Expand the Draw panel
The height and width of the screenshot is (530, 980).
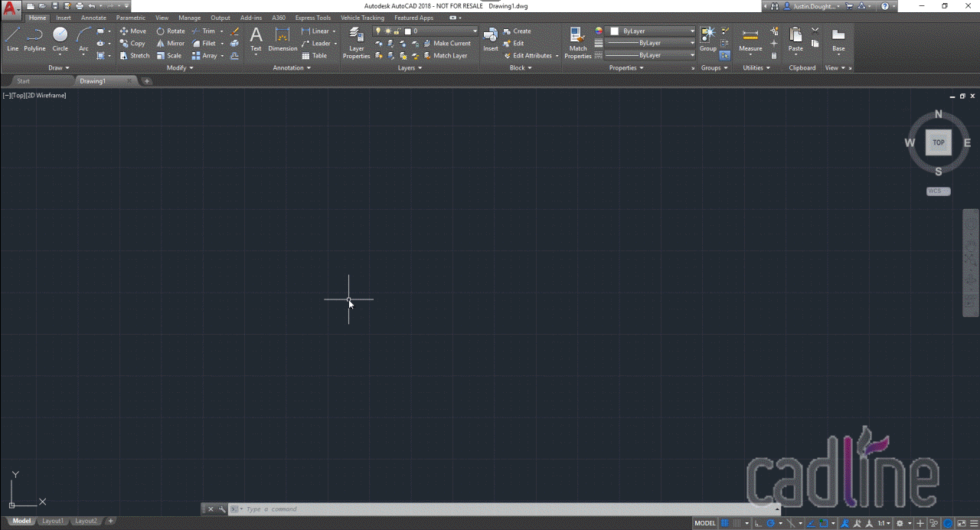click(x=58, y=67)
